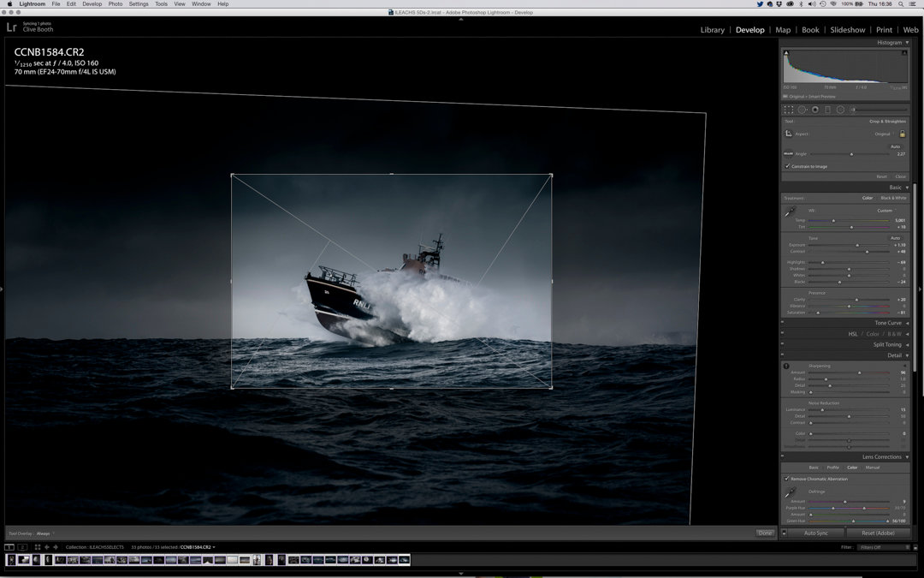This screenshot has width=924, height=578.
Task: Switch to the Library module
Action: [x=713, y=29]
